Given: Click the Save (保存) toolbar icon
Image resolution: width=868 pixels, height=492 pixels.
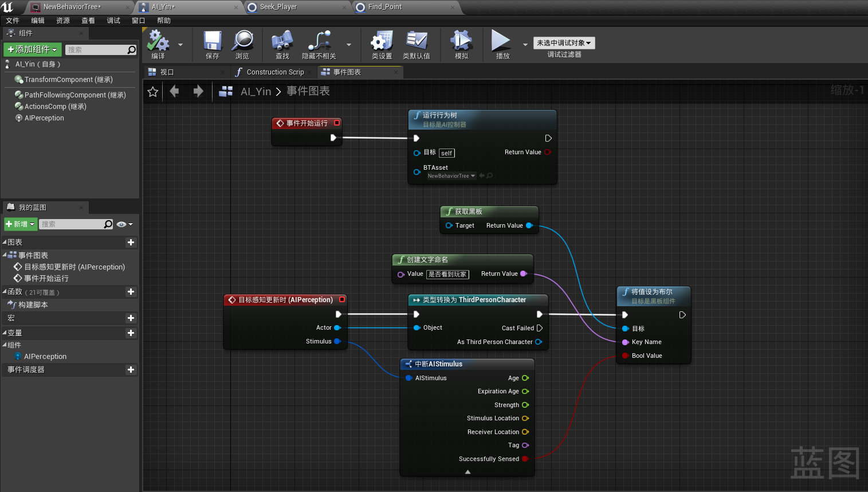Looking at the screenshot, I should (213, 41).
